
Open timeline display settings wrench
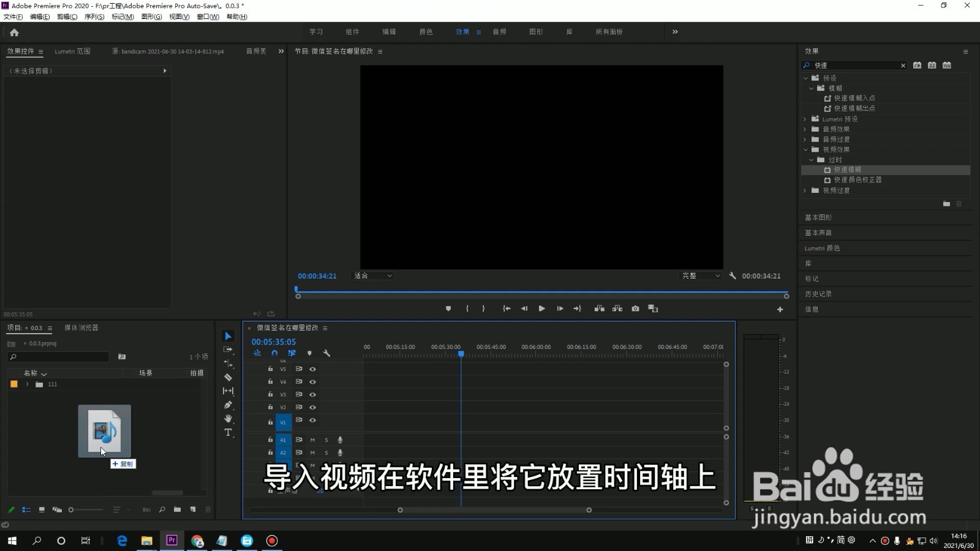pos(326,353)
